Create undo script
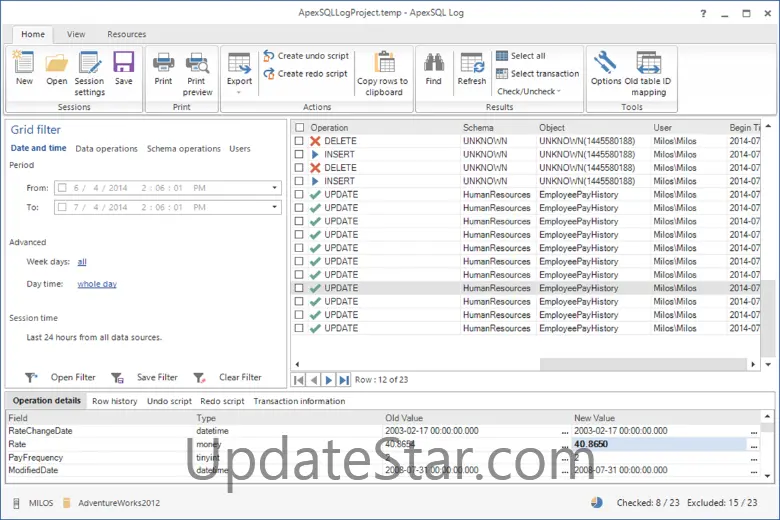The height and width of the screenshot is (520, 780). [306, 56]
